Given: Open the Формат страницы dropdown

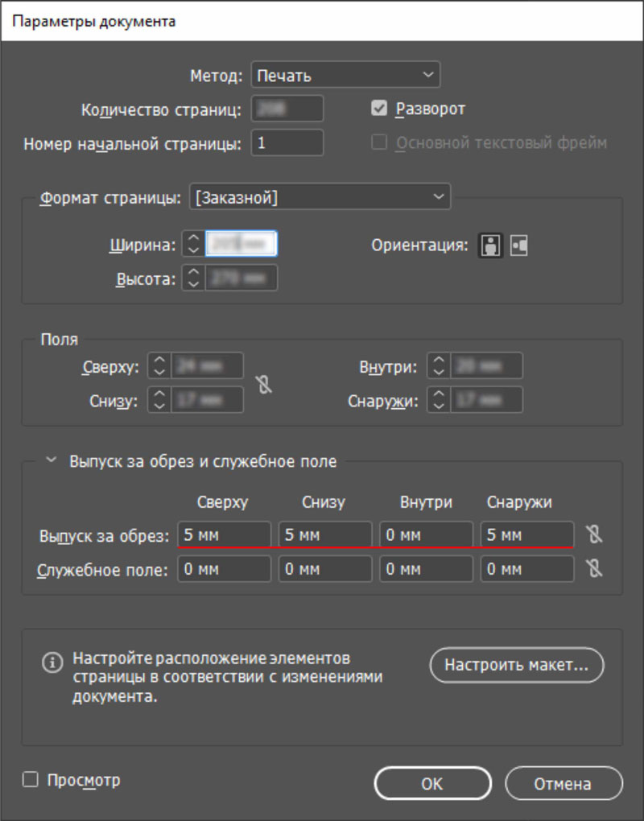Looking at the screenshot, I should [320, 196].
